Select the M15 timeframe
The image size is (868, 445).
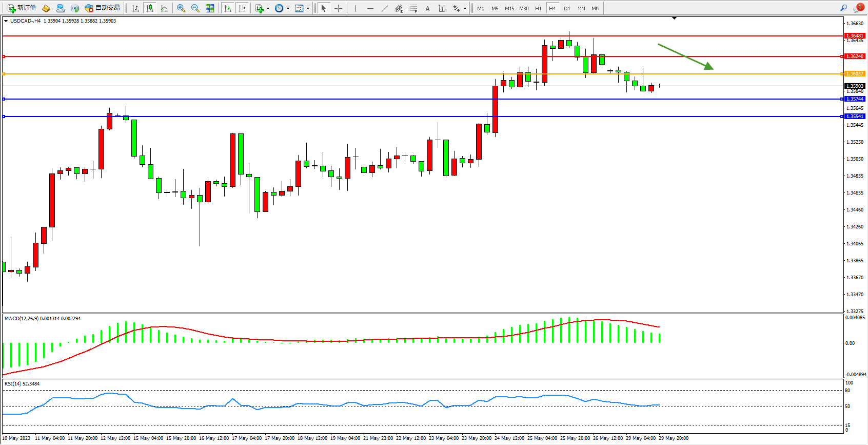[509, 8]
